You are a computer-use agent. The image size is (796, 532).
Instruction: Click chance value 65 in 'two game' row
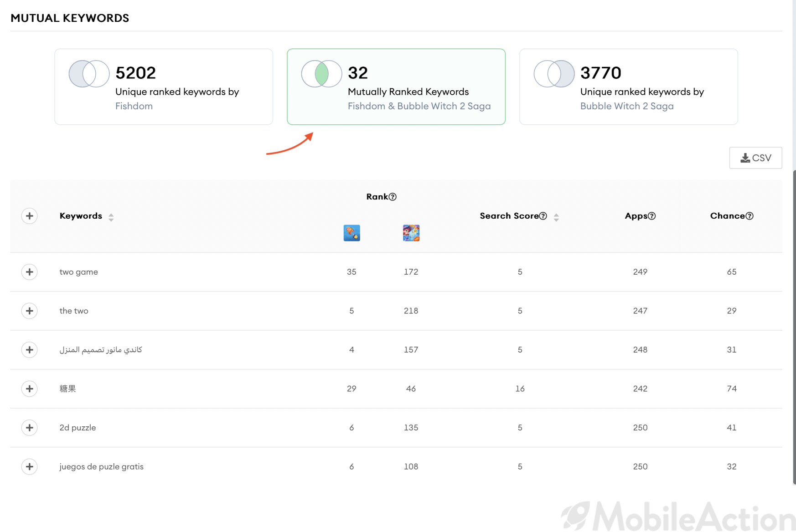[732, 272]
